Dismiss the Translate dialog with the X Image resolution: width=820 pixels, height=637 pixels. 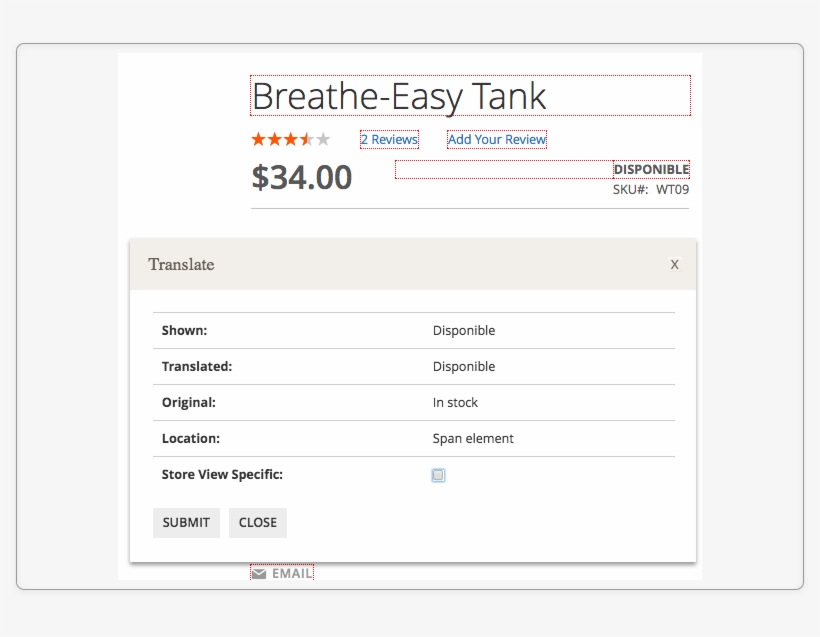(673, 265)
